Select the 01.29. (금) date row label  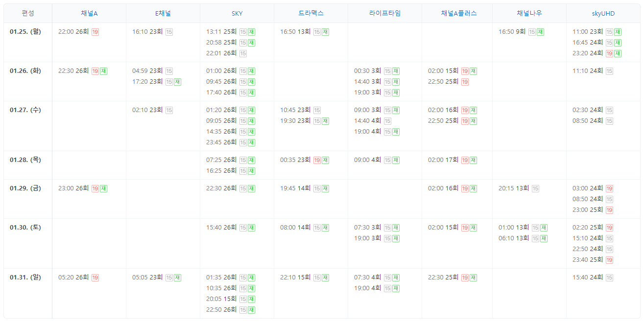tap(25, 188)
